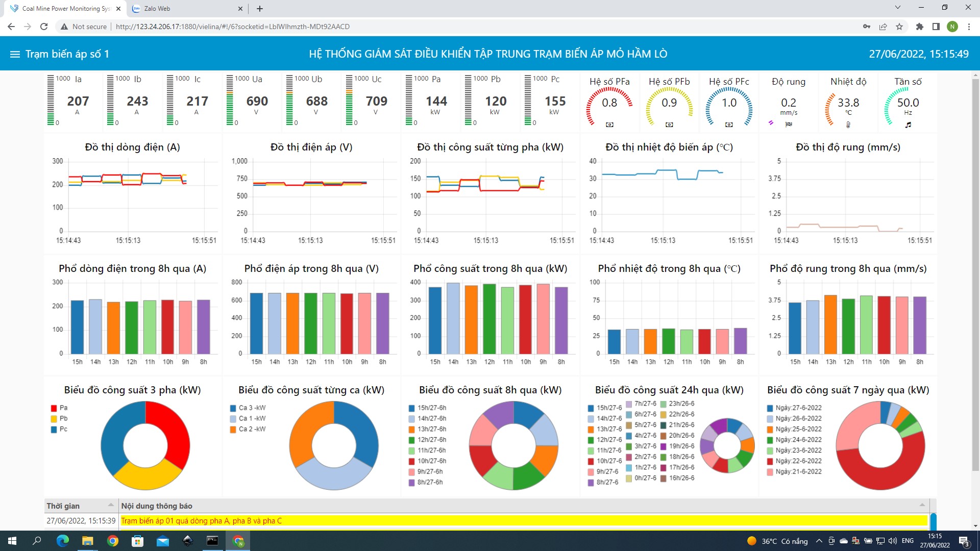Click sort arrow at right of Nội dung thông báo

[922, 505]
